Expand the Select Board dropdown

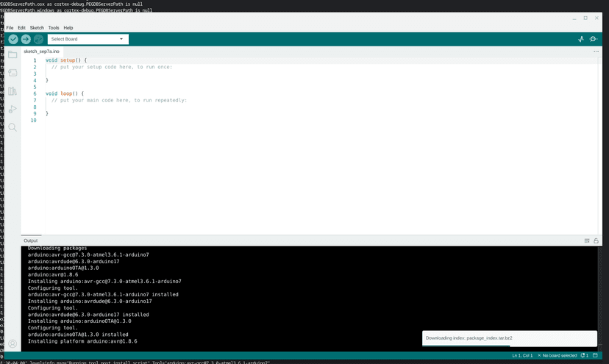coord(88,39)
